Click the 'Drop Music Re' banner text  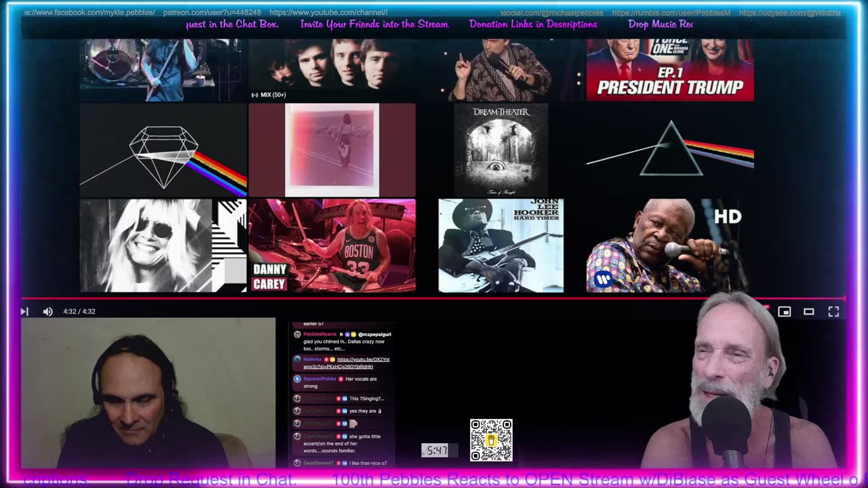660,24
